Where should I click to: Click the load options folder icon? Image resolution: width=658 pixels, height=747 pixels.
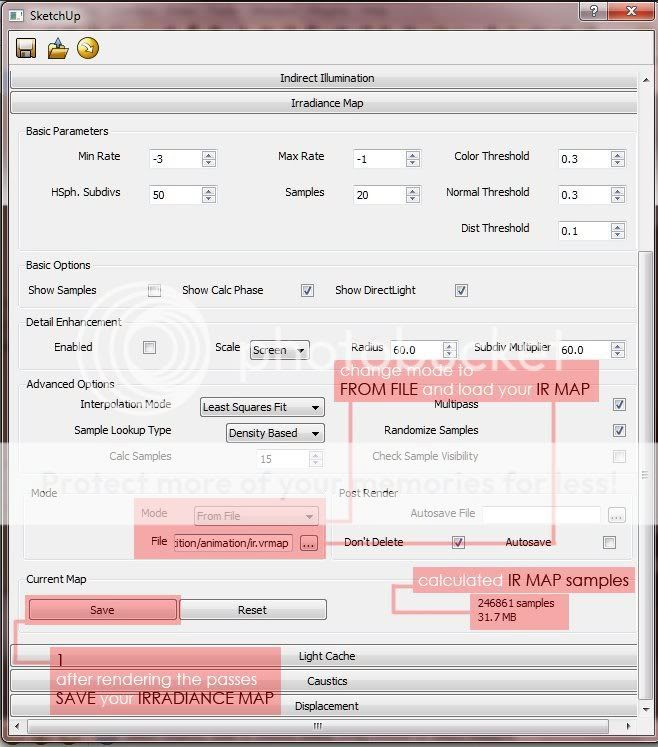[x=58, y=48]
